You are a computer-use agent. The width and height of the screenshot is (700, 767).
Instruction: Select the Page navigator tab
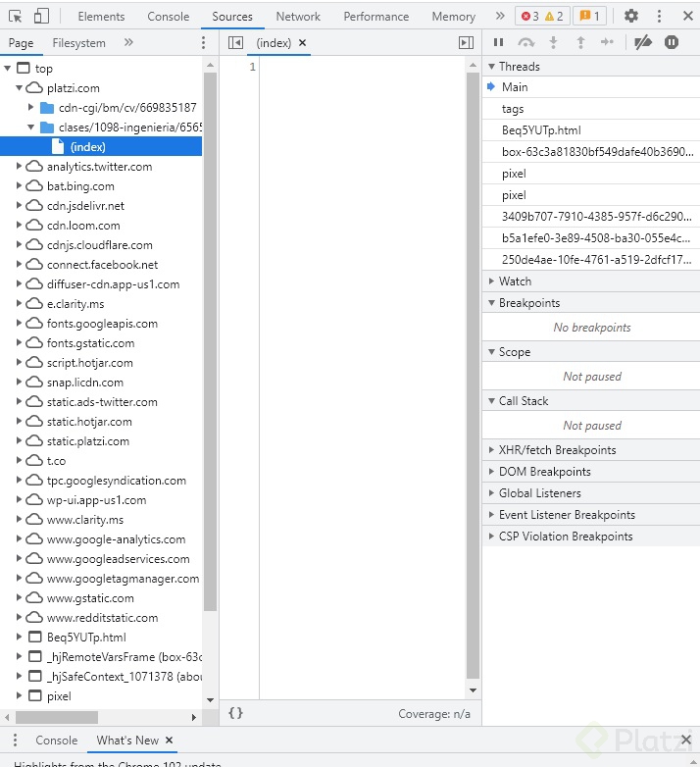(21, 42)
